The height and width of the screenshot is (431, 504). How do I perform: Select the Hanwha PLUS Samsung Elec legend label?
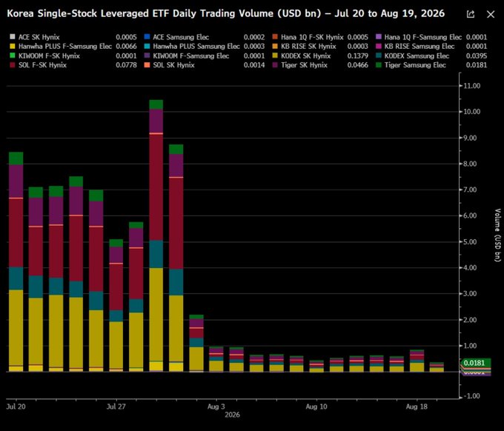point(196,46)
